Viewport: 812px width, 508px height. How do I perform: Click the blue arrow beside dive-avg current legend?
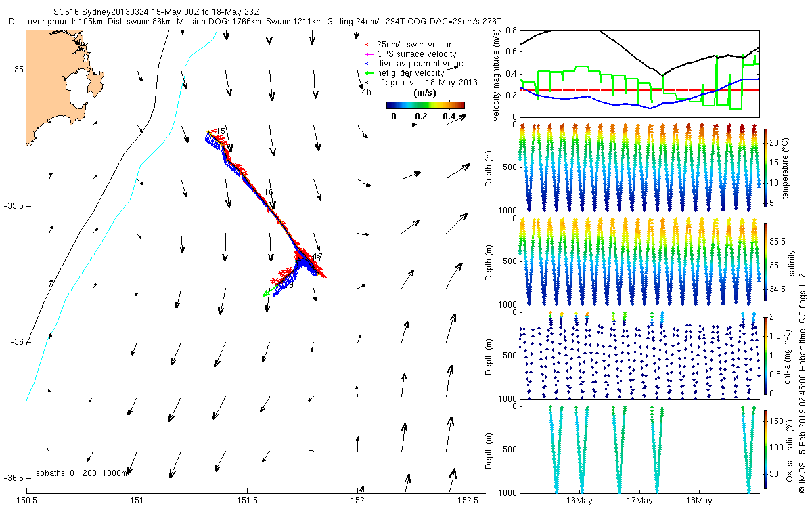[369, 63]
